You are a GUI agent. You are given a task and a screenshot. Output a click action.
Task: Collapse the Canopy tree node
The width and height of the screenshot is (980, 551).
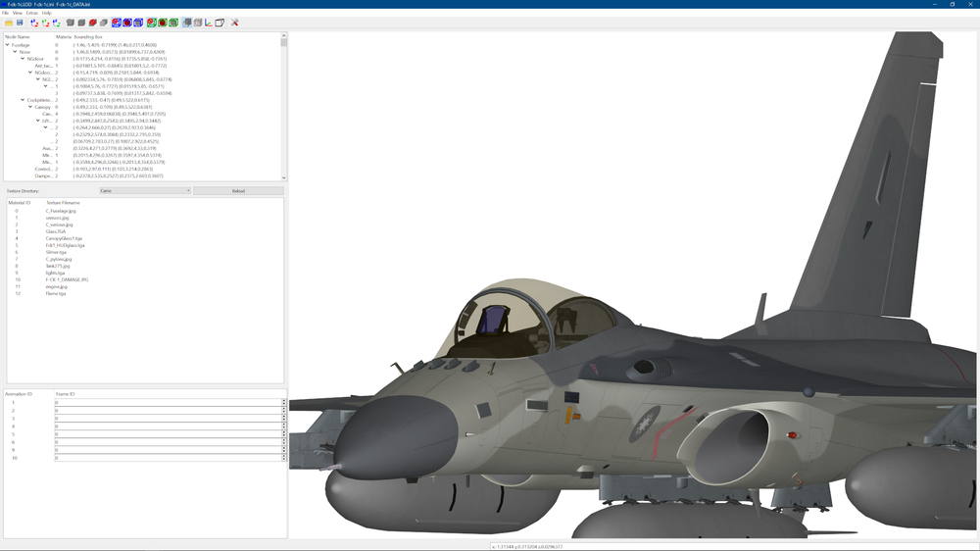[x=30, y=107]
